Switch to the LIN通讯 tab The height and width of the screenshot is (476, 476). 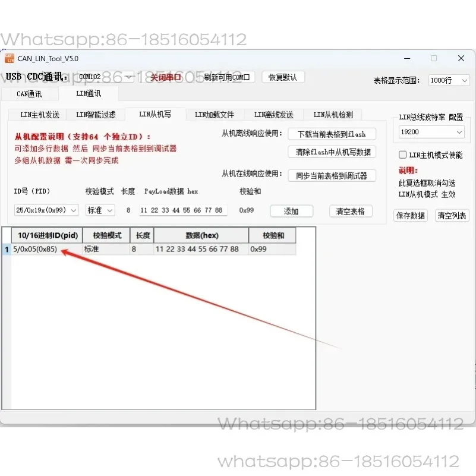click(x=89, y=93)
